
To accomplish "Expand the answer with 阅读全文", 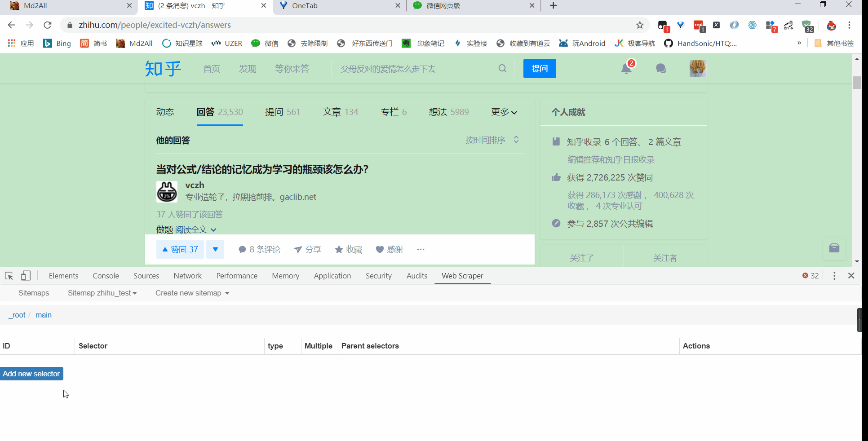I will pos(196,229).
